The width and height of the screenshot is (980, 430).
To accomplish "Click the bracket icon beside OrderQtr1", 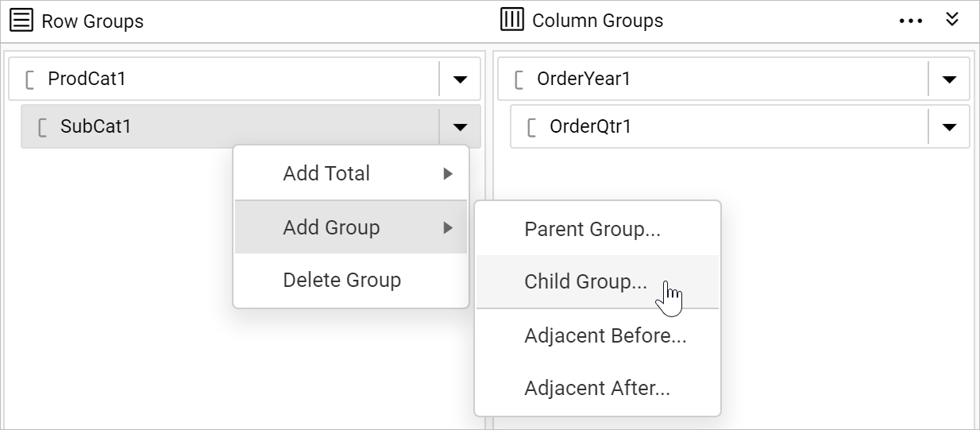I will pos(532,127).
